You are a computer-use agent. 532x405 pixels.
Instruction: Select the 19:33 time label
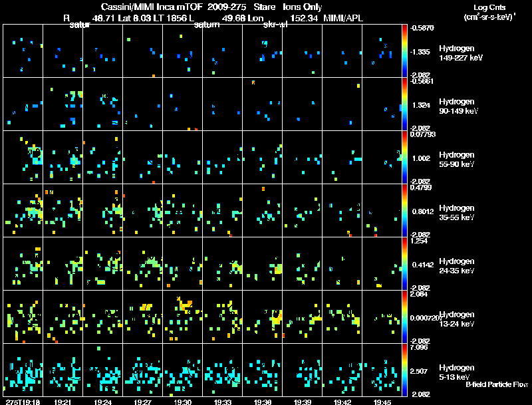pyautogui.click(x=223, y=402)
